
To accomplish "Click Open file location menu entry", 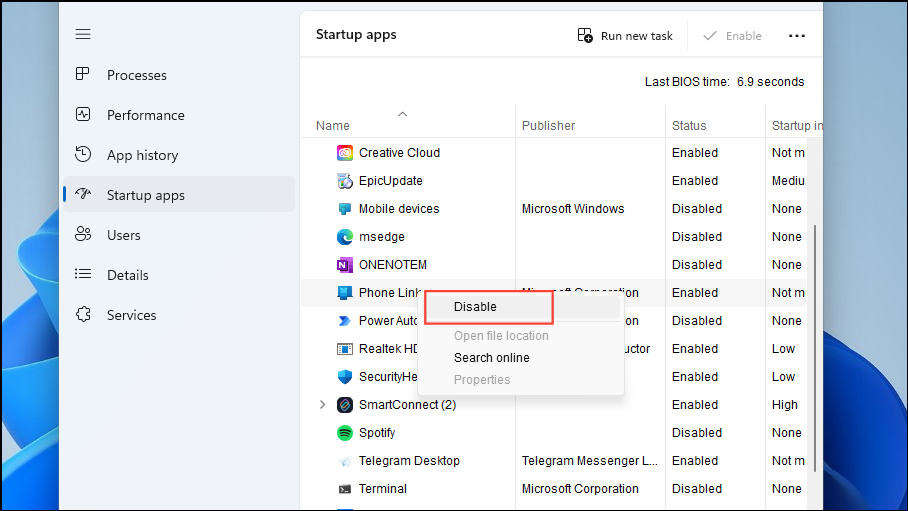I will (x=501, y=335).
